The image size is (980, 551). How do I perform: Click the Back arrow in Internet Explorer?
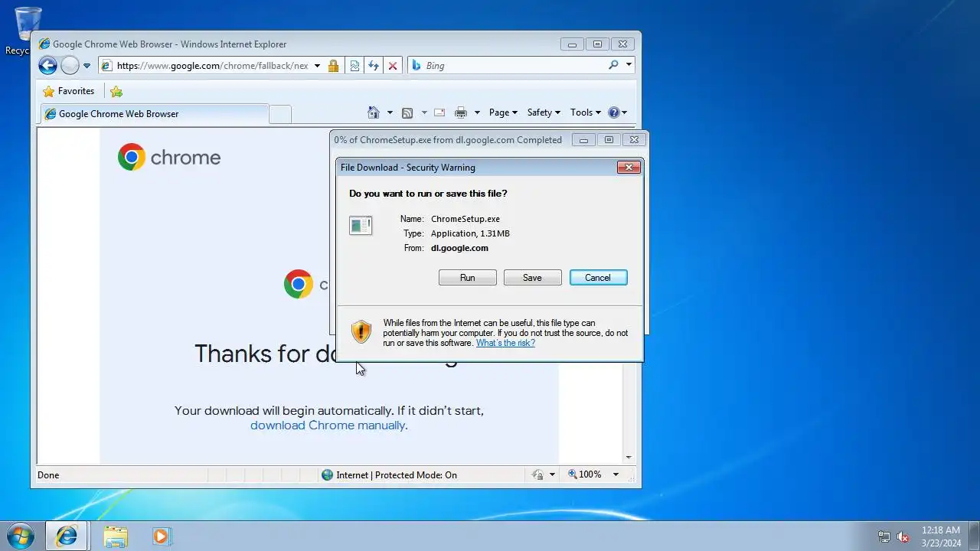(47, 66)
